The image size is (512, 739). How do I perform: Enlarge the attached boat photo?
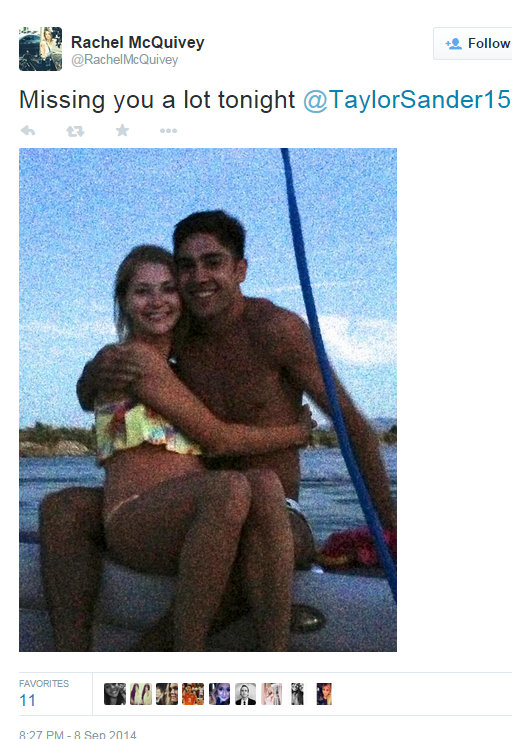click(208, 400)
